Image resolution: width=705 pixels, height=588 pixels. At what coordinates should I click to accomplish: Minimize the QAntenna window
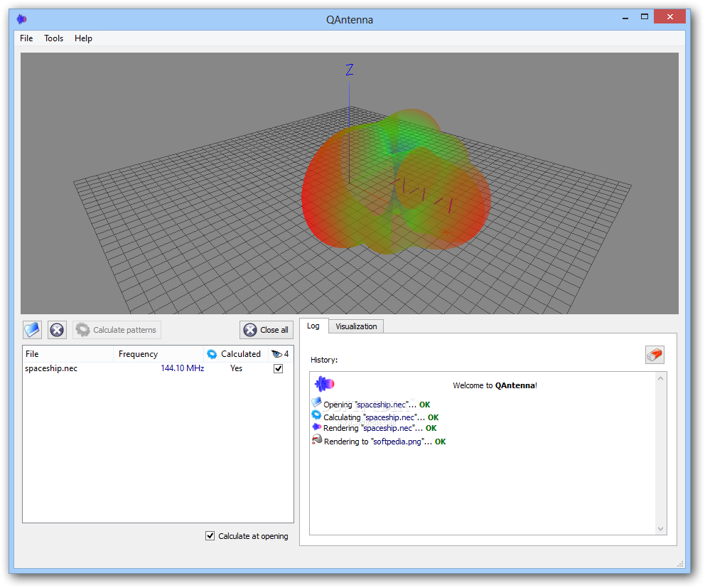pos(625,18)
